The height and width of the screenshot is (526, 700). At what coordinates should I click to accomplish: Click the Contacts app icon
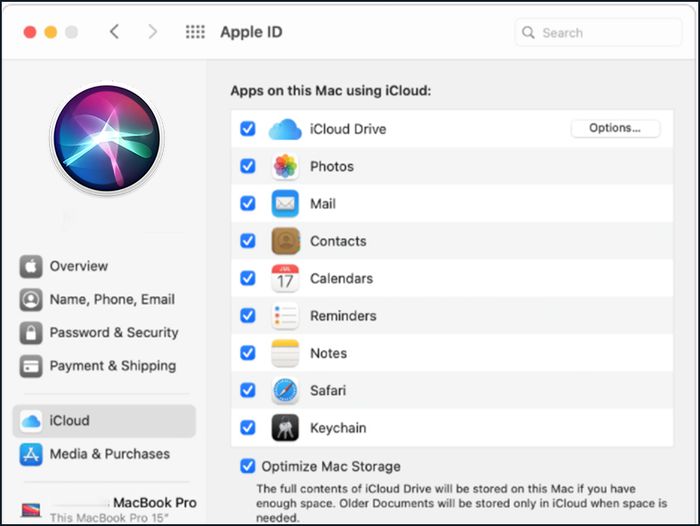tap(285, 241)
